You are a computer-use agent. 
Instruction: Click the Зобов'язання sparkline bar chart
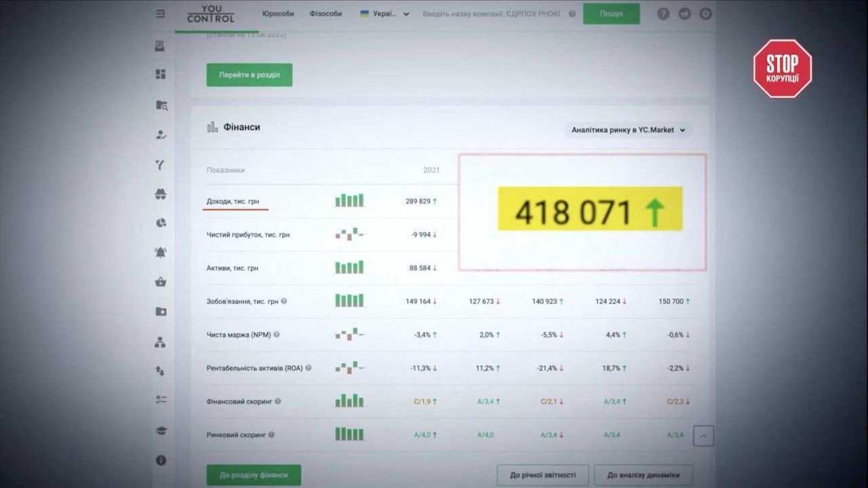pos(349,300)
